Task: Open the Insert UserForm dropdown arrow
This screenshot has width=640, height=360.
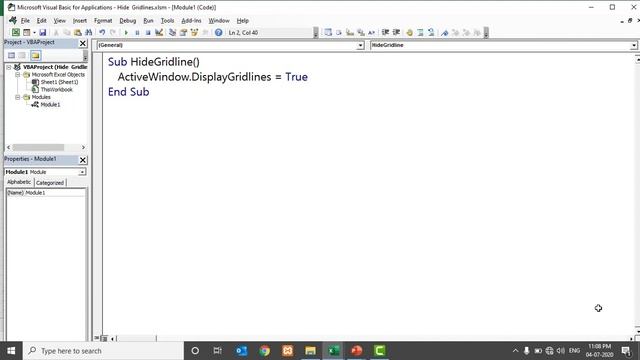Action: click(x=34, y=33)
